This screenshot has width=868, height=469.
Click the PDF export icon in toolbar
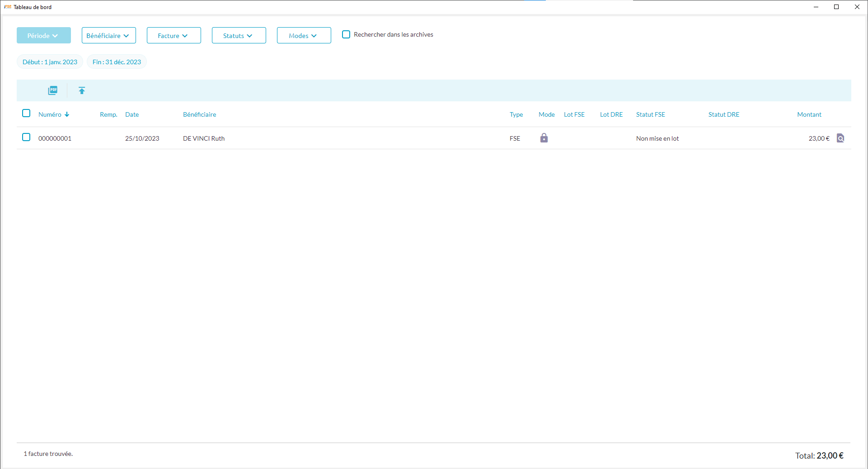click(53, 90)
